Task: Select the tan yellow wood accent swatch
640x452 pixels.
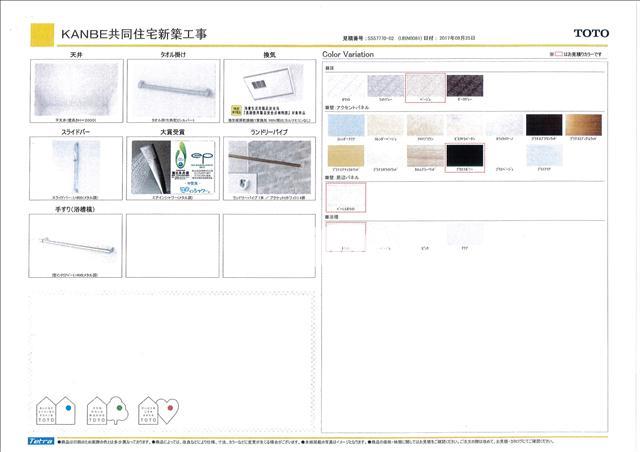Action: click(x=346, y=156)
